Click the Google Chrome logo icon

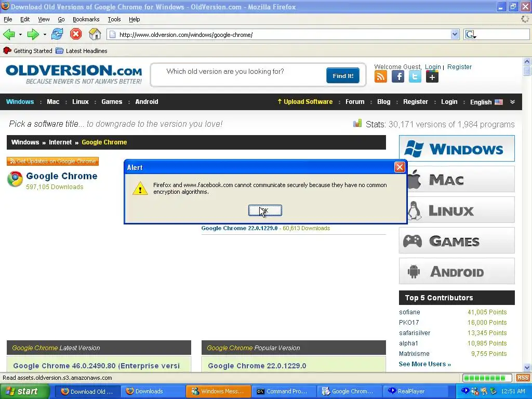pyautogui.click(x=15, y=179)
